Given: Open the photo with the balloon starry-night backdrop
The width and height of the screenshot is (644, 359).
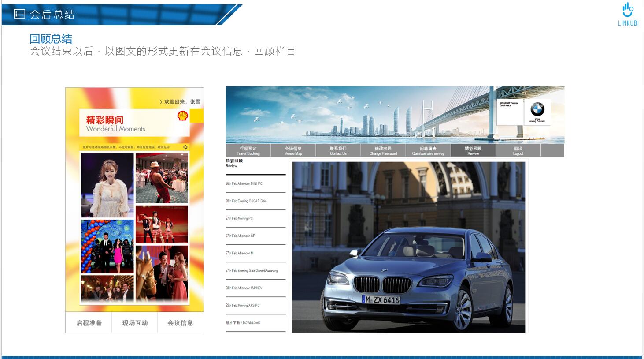Looking at the screenshot, I should (x=107, y=247).
